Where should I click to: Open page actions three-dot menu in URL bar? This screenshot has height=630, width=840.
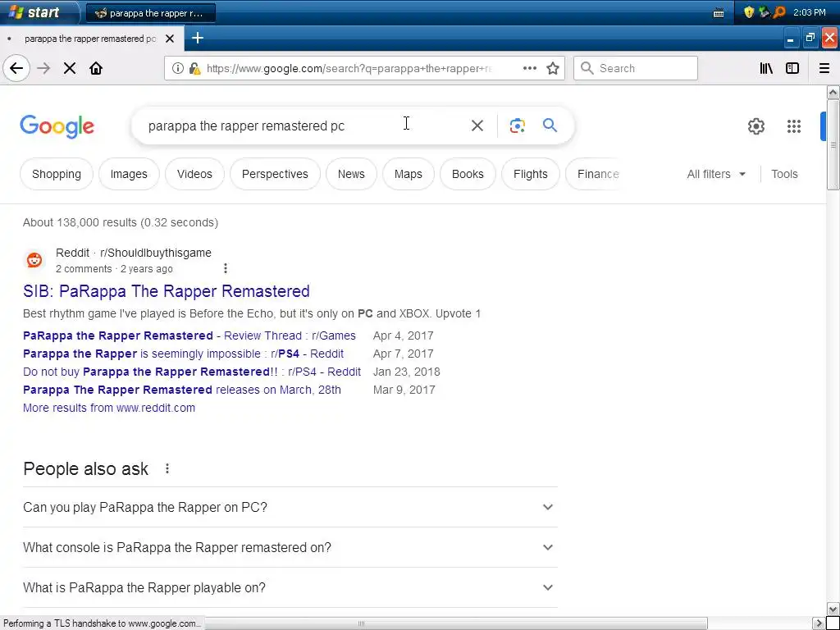(x=530, y=68)
